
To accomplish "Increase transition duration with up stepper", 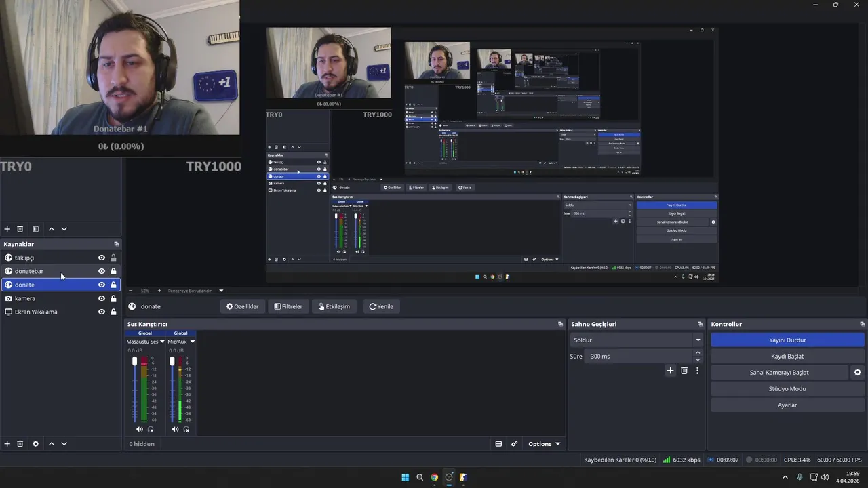I will click(698, 353).
